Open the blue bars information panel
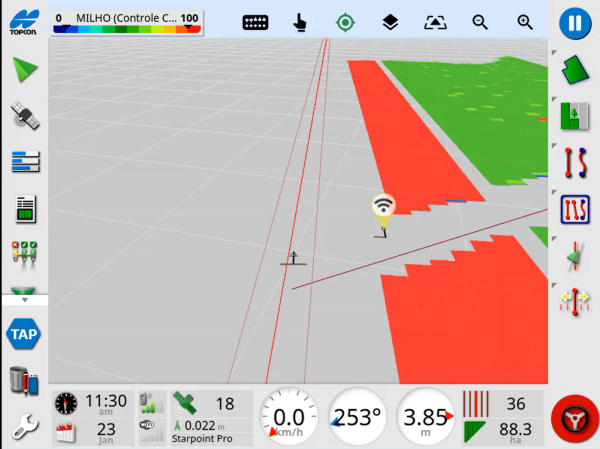Image resolution: width=600 pixels, height=449 pixels. [x=25, y=161]
